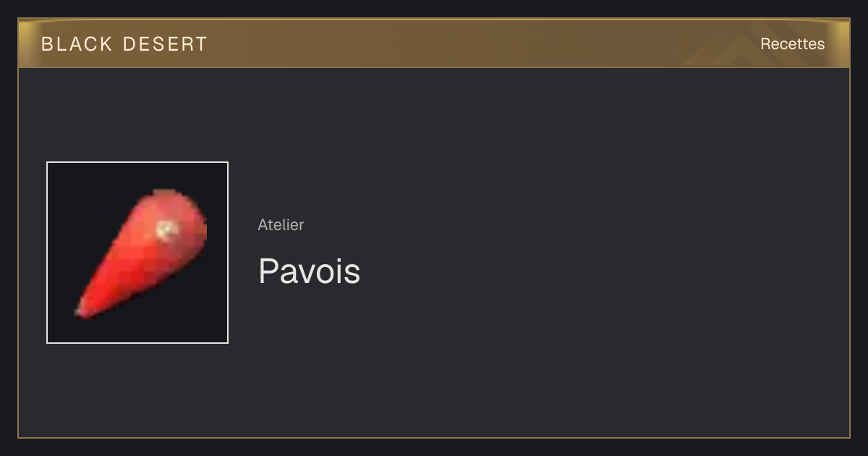The width and height of the screenshot is (868, 456).
Task: Click the letter P of Pavois
Action: [x=268, y=271]
